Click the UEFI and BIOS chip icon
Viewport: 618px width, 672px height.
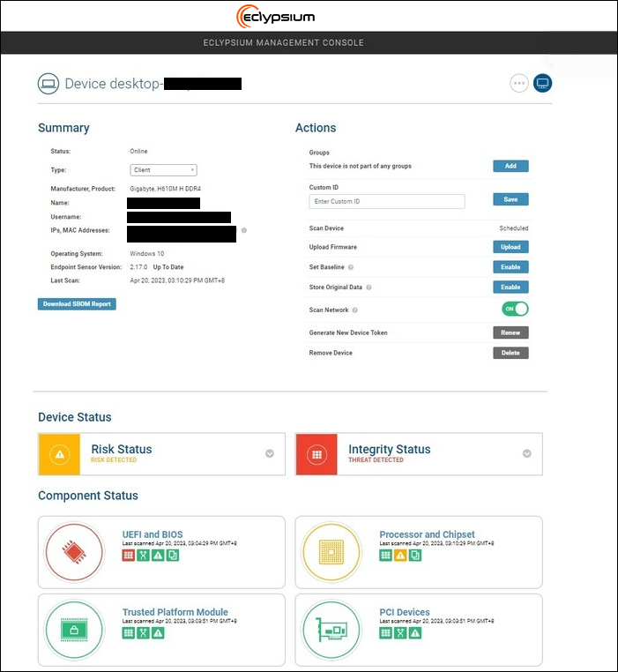(x=74, y=552)
